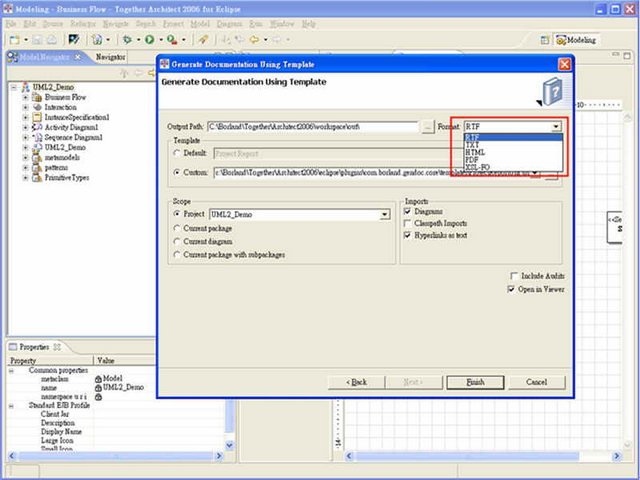Choose XSL-FO from the Format list
The width and height of the screenshot is (640, 480).
[x=513, y=167]
